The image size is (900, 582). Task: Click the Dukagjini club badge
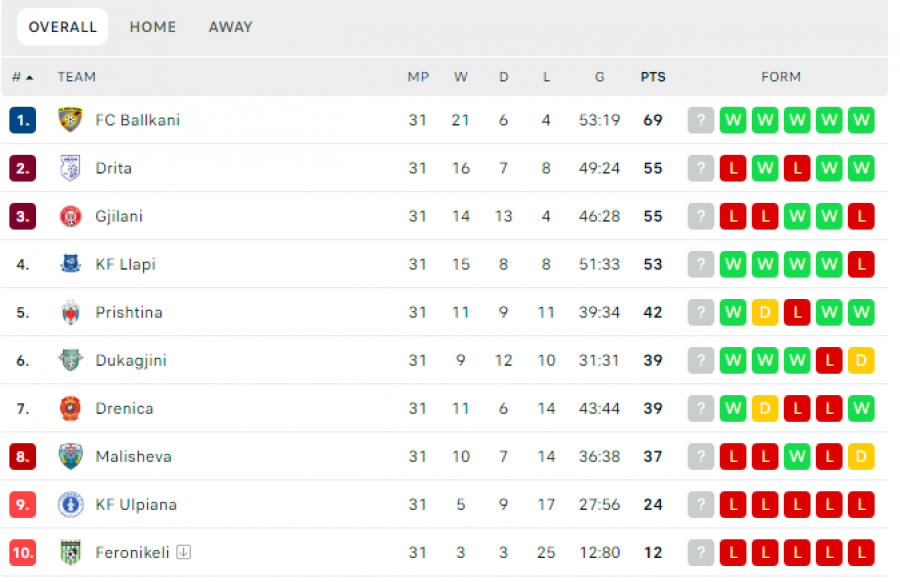coord(70,360)
